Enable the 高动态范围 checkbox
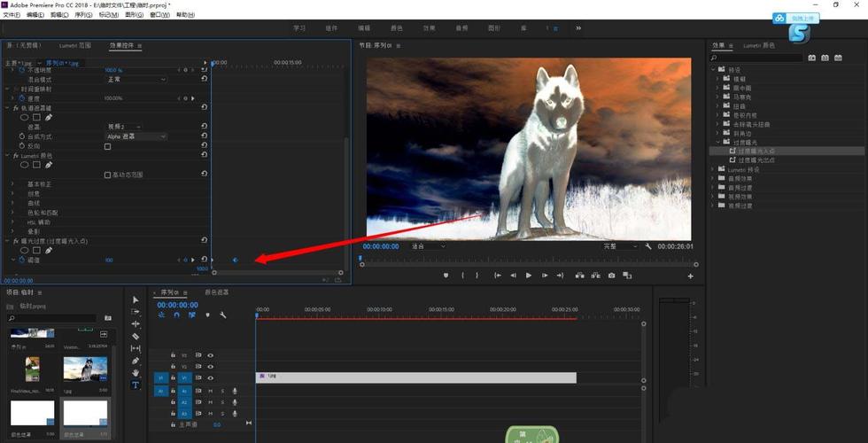868x443 pixels. tap(108, 175)
